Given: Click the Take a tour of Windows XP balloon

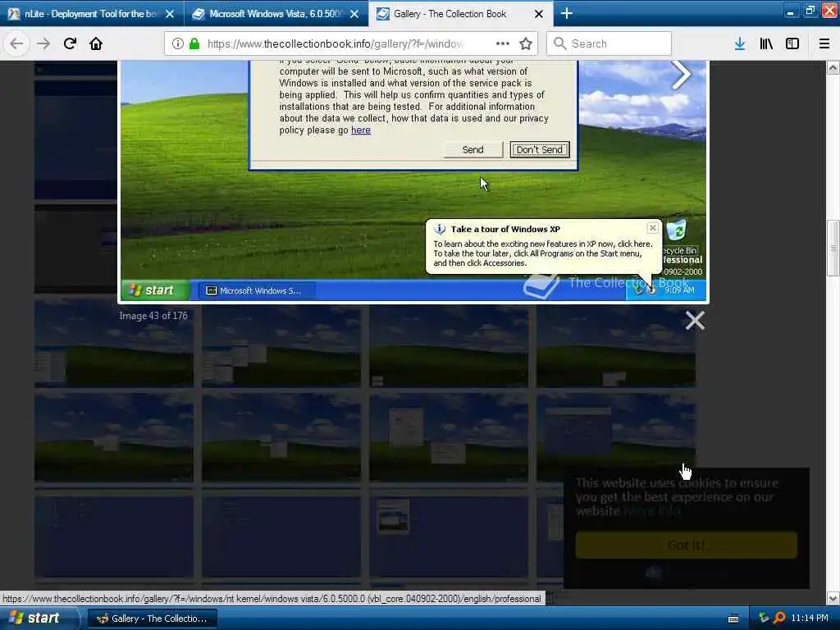Looking at the screenshot, I should [x=544, y=246].
